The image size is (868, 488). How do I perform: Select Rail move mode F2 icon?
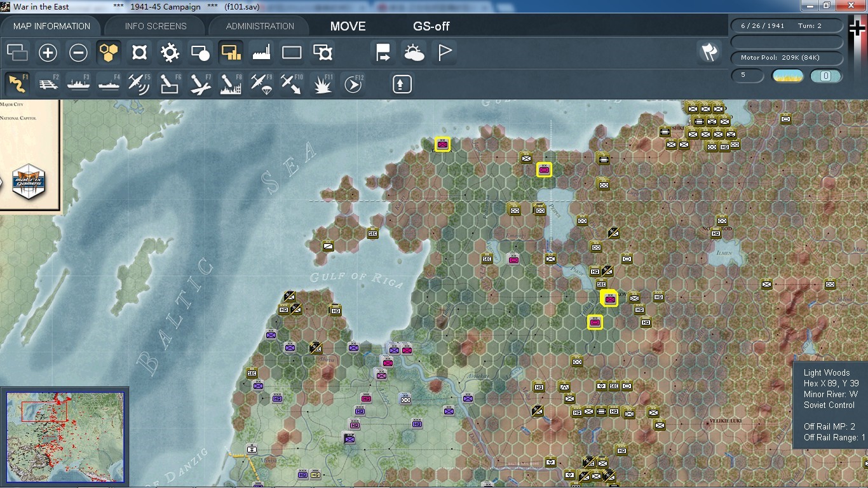(48, 84)
